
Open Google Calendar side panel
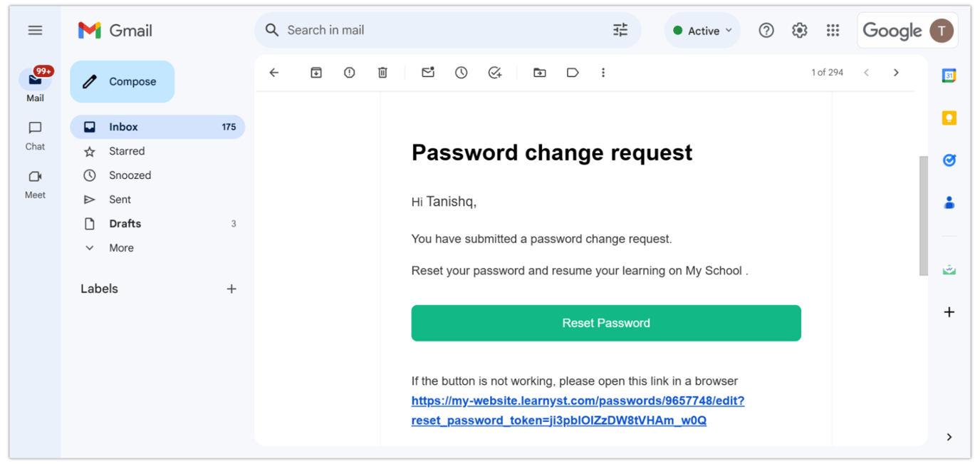[x=949, y=74]
